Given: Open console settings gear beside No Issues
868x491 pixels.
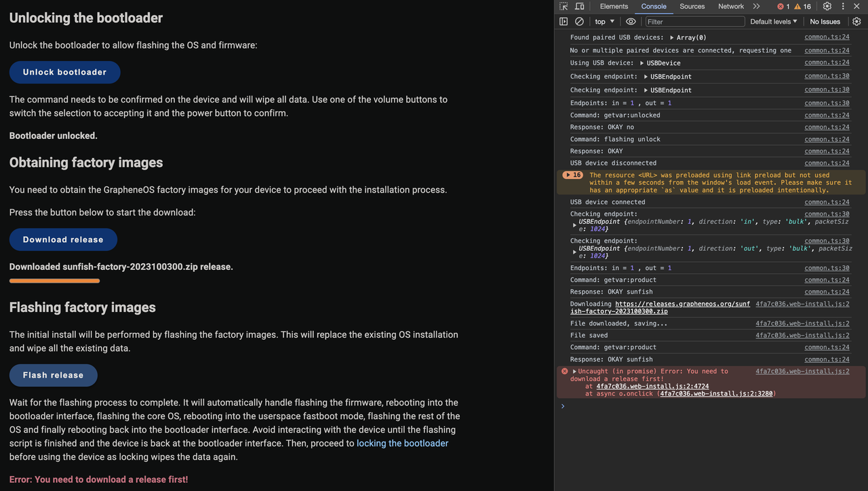Looking at the screenshot, I should coord(856,22).
